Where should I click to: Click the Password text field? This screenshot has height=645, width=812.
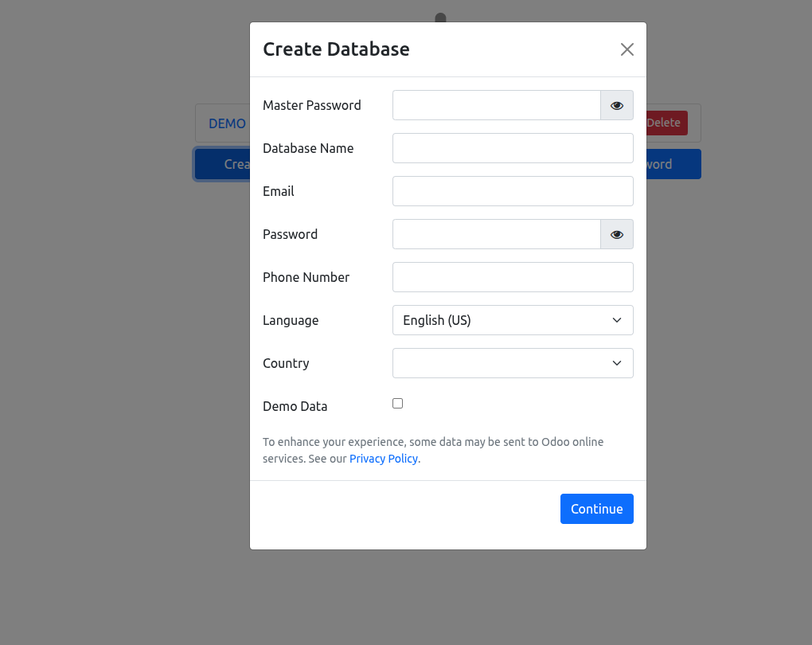pos(496,234)
